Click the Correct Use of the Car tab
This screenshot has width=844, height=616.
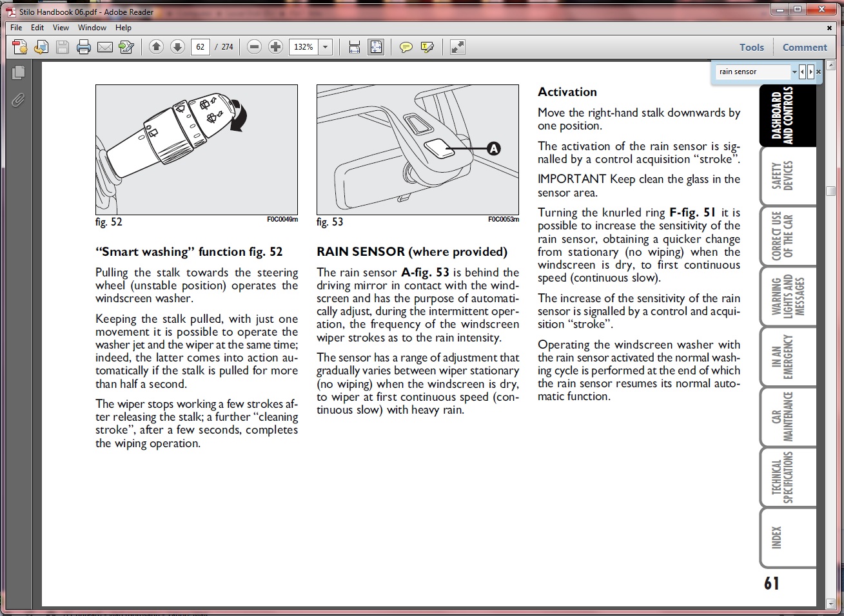788,236
